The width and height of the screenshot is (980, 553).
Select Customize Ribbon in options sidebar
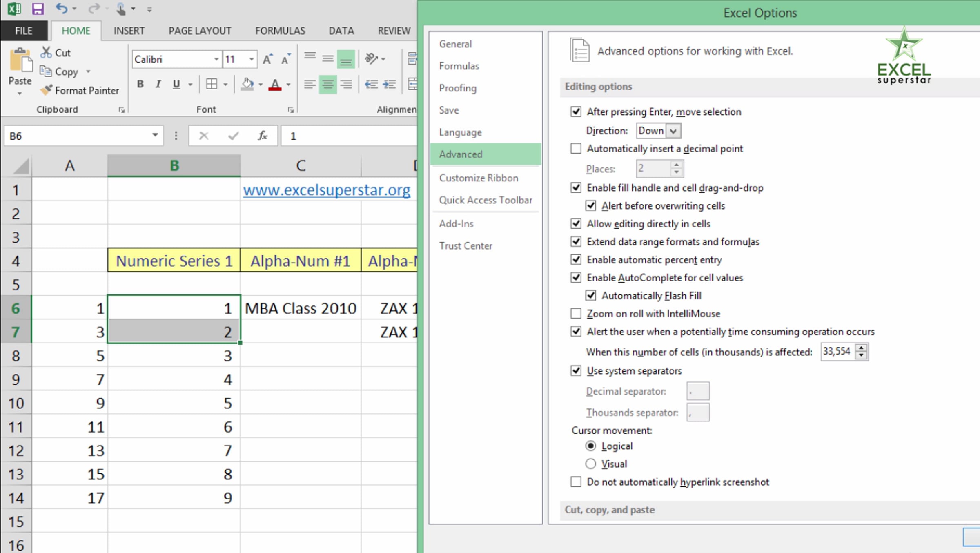478,178
